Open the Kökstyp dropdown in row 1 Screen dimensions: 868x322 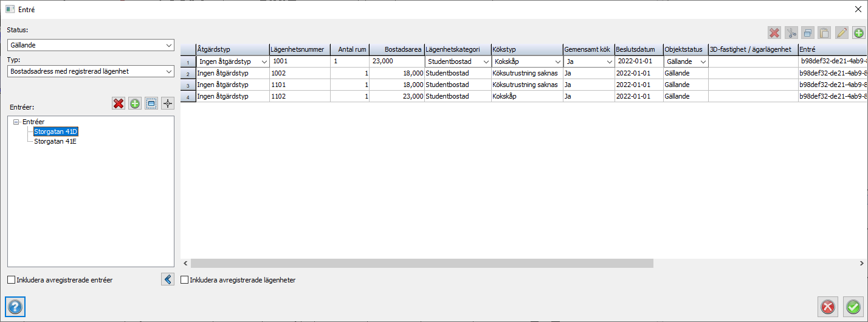click(x=557, y=62)
